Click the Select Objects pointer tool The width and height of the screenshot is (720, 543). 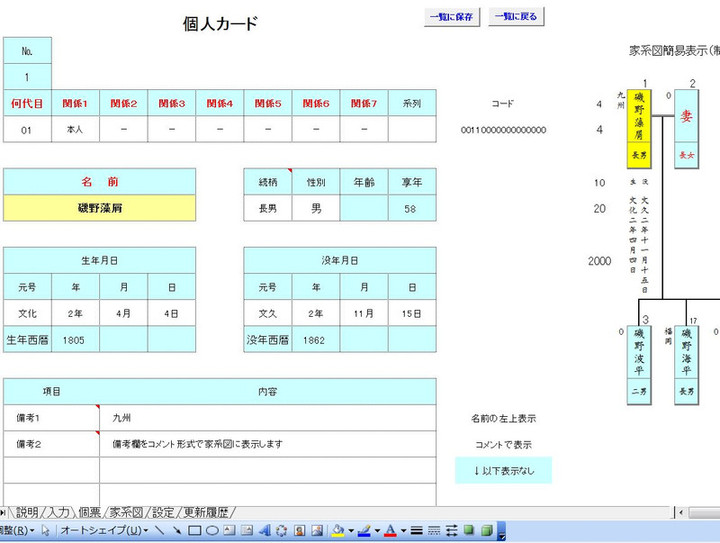pyautogui.click(x=46, y=531)
